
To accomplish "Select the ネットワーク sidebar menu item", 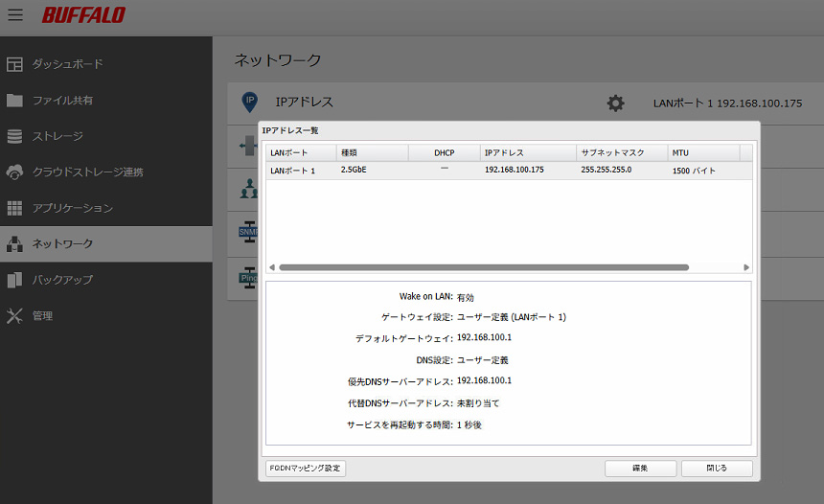I will 105,244.
